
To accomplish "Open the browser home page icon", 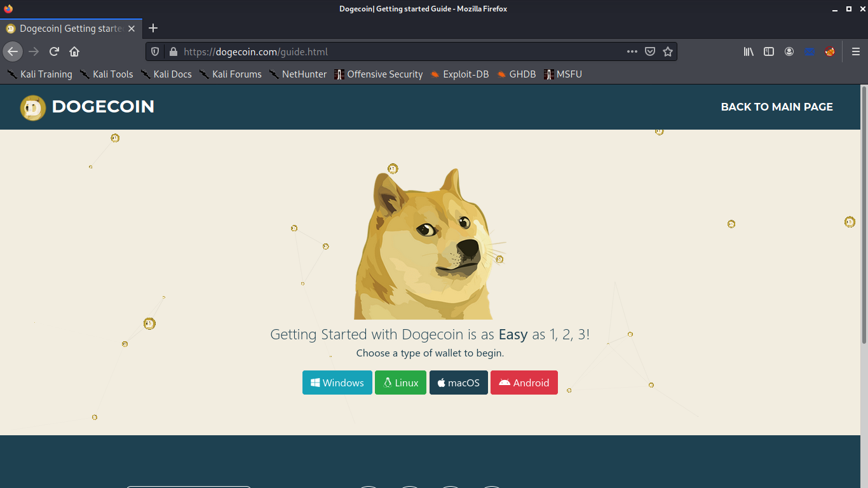I will coord(74,51).
